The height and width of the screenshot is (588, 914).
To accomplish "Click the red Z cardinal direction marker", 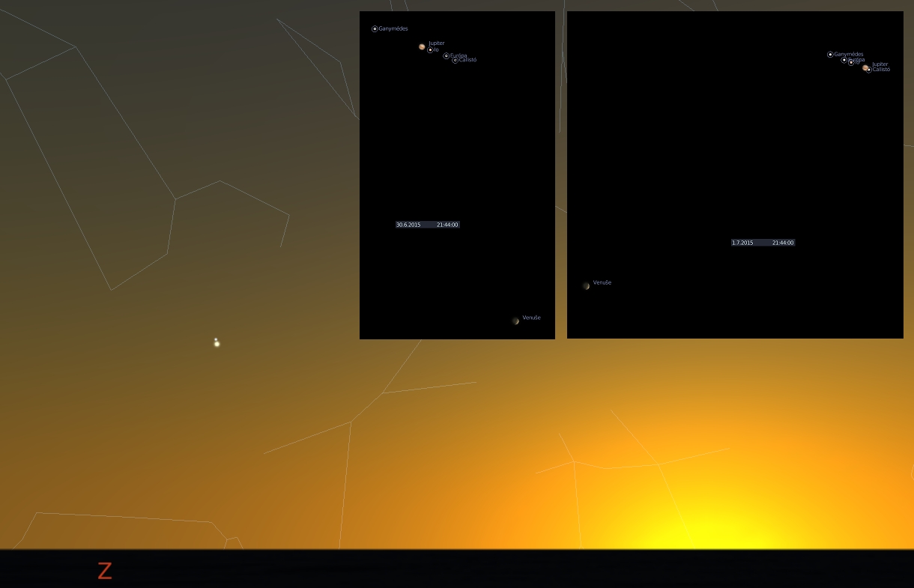I will [x=105, y=571].
